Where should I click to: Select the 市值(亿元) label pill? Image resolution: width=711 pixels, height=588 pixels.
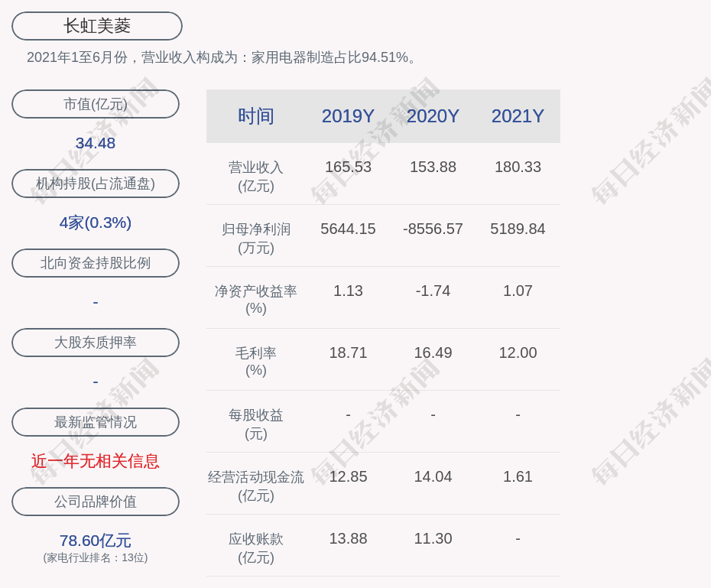(x=96, y=104)
